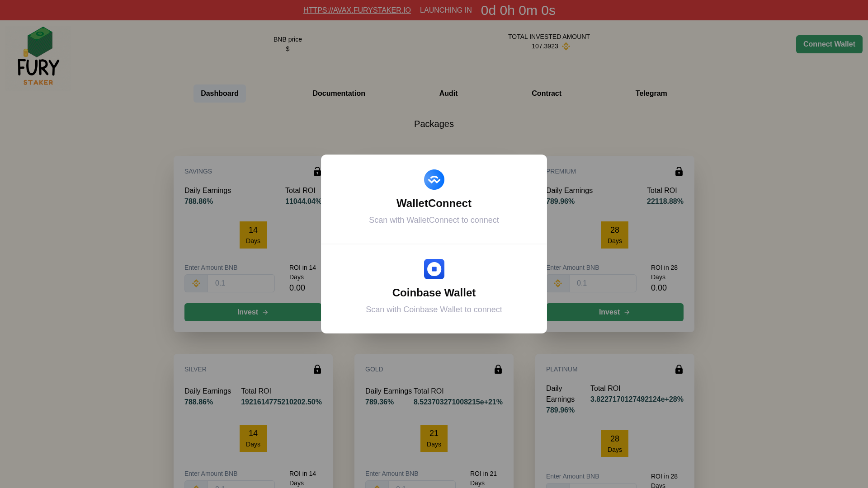The width and height of the screenshot is (868, 488).
Task: Click the Premium Total ROI 22118.88% value
Action: click(x=665, y=202)
